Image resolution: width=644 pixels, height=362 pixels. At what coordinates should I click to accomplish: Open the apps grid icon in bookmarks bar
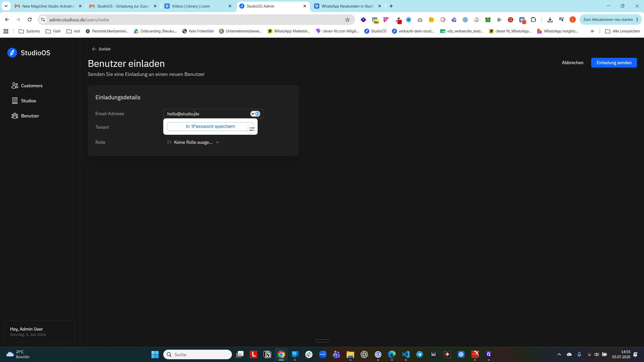pos(6,31)
